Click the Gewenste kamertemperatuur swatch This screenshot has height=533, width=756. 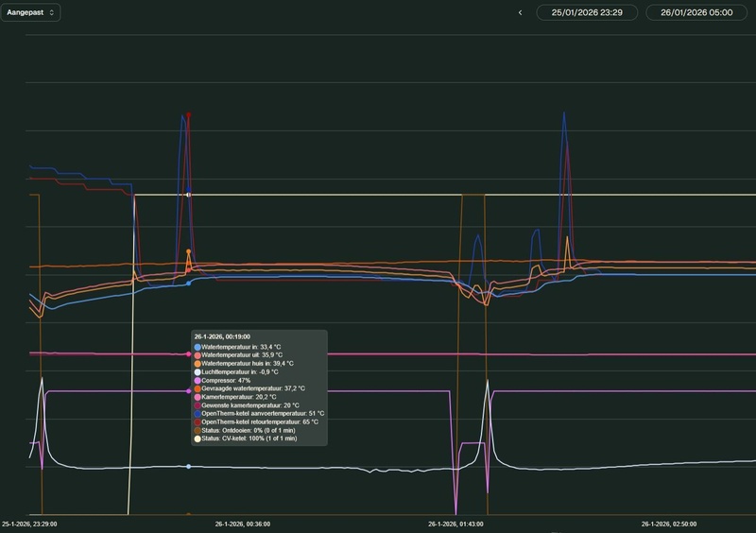pos(198,405)
